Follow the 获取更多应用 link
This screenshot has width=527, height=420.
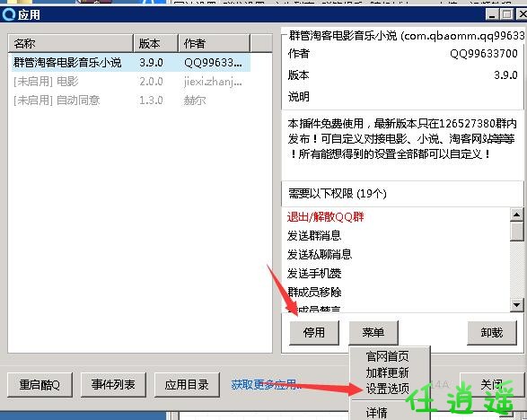coord(266,384)
